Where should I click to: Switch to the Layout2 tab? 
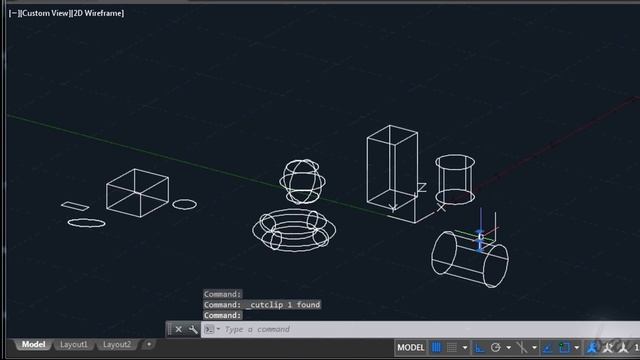117,344
